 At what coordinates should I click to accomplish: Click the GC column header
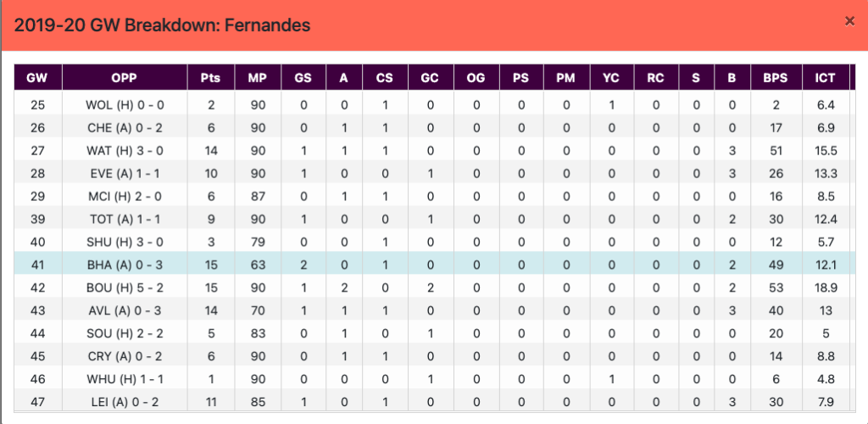(430, 78)
